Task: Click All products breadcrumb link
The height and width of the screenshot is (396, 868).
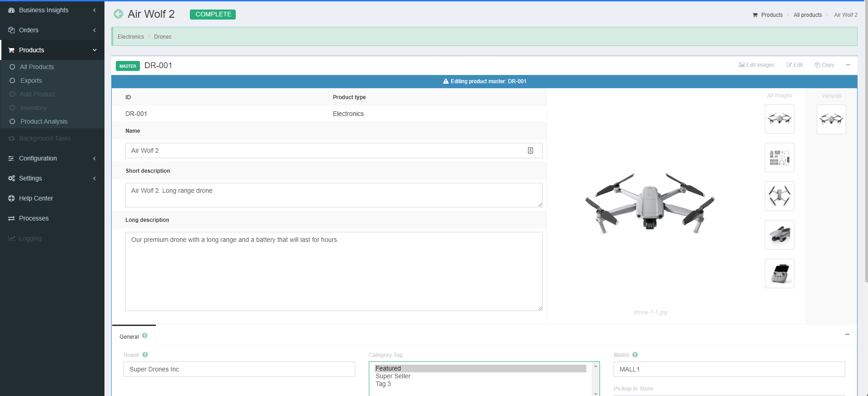Action: point(808,15)
